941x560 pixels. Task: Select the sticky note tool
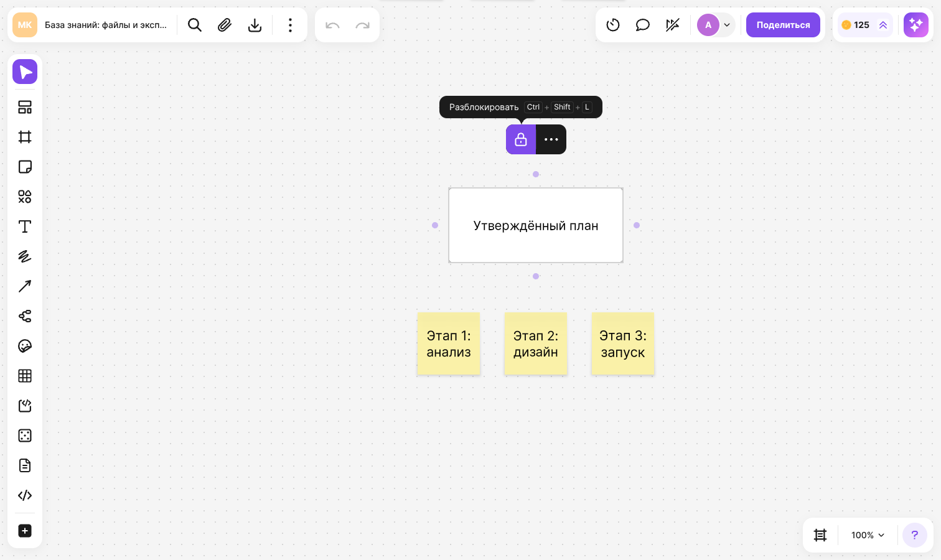(x=25, y=167)
